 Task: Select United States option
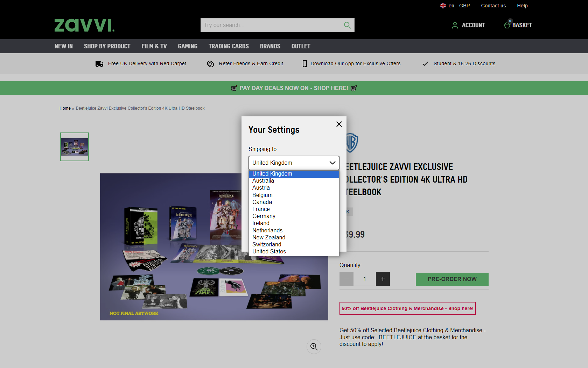pyautogui.click(x=294, y=252)
